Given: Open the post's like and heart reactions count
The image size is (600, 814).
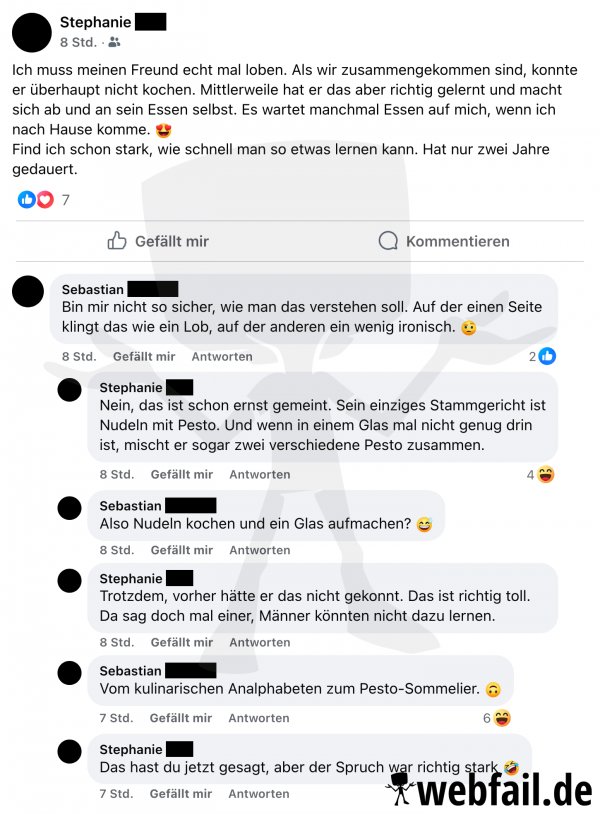Looking at the screenshot, I should click(44, 199).
